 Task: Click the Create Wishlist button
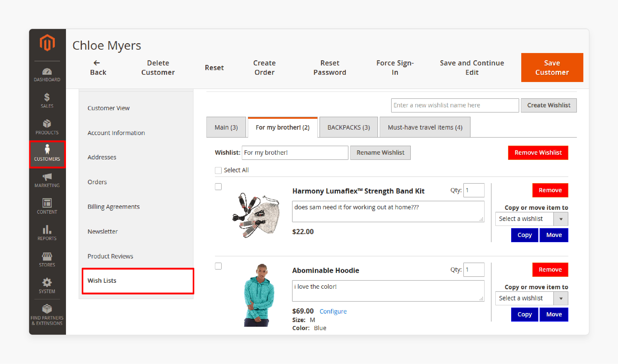coord(549,105)
